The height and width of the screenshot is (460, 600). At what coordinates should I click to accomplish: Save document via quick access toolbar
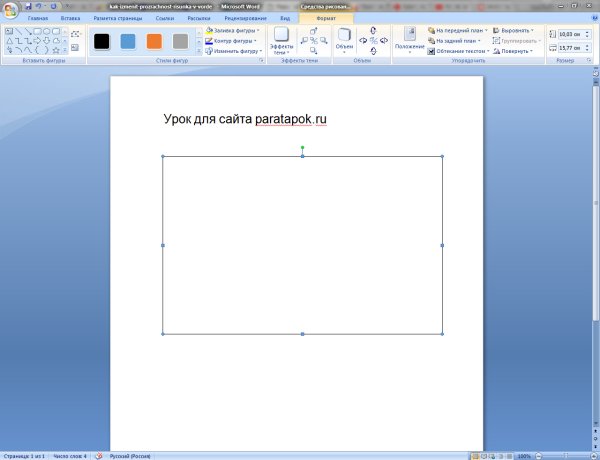(x=27, y=6)
